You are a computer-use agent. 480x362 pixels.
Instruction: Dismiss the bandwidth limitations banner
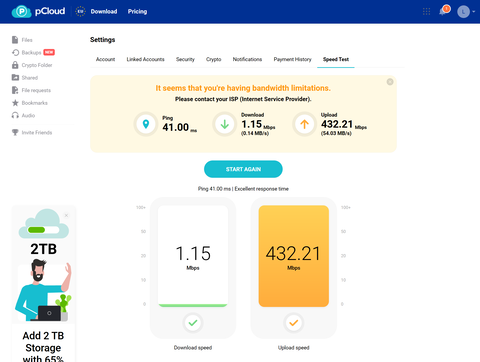[x=390, y=82]
